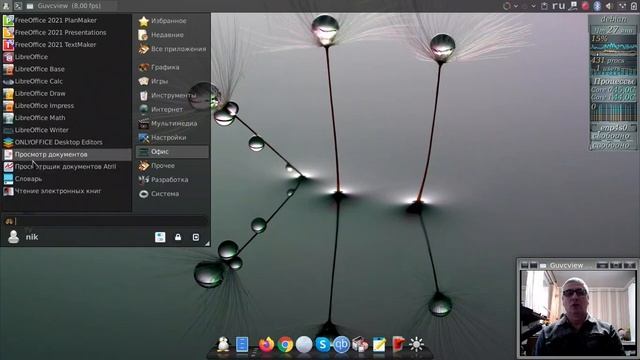Click the webcam video preview
The image size is (640, 360).
(x=578, y=313)
